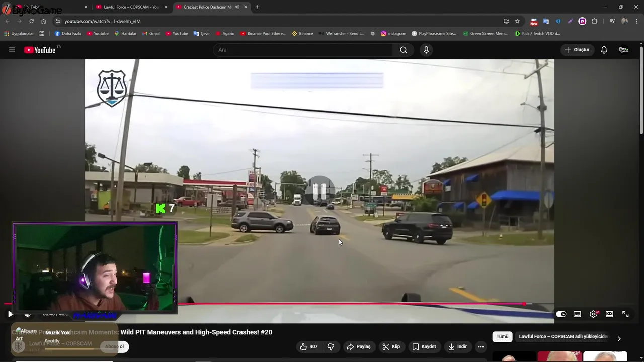Open the instagram bookmark
Image resolution: width=644 pixels, height=362 pixels.
(x=393, y=34)
